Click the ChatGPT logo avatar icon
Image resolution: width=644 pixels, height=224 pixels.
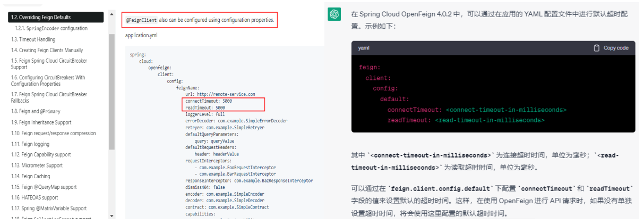coord(334,14)
